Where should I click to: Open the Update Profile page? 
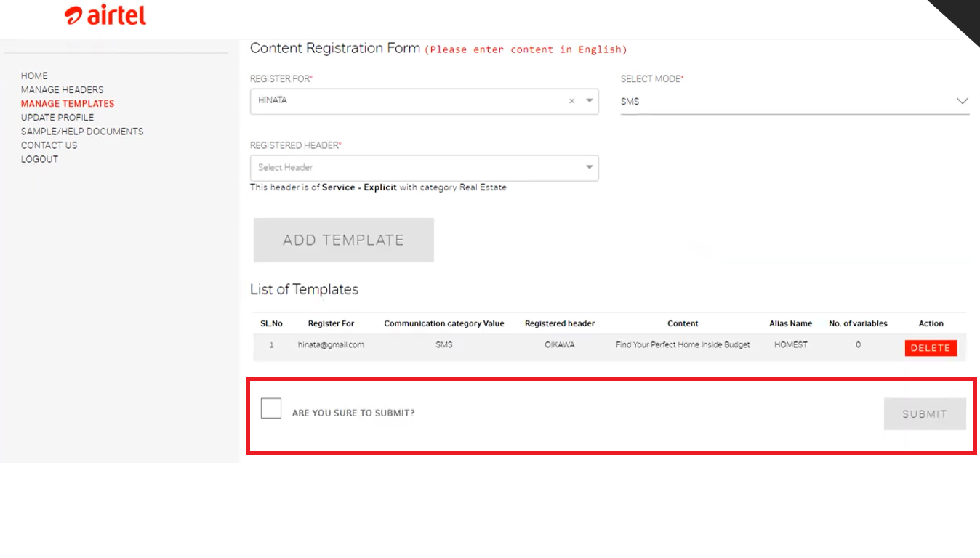point(57,117)
